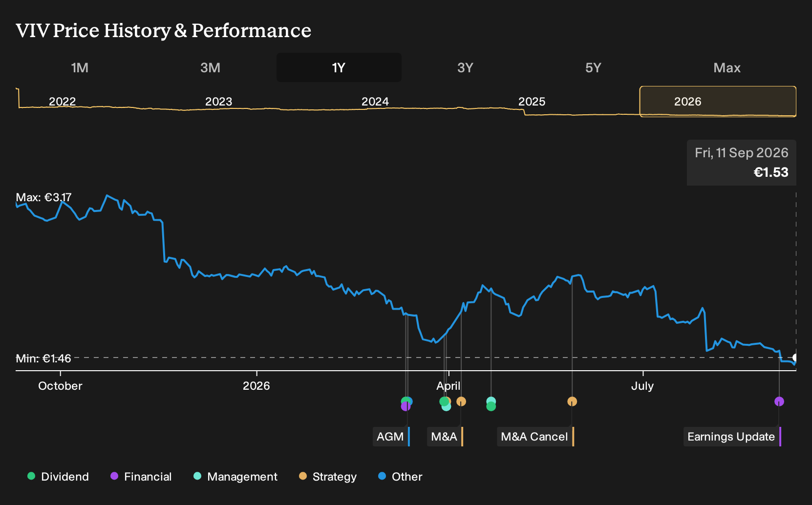Toggle the Other events legend item
The image size is (812, 505).
tap(400, 477)
